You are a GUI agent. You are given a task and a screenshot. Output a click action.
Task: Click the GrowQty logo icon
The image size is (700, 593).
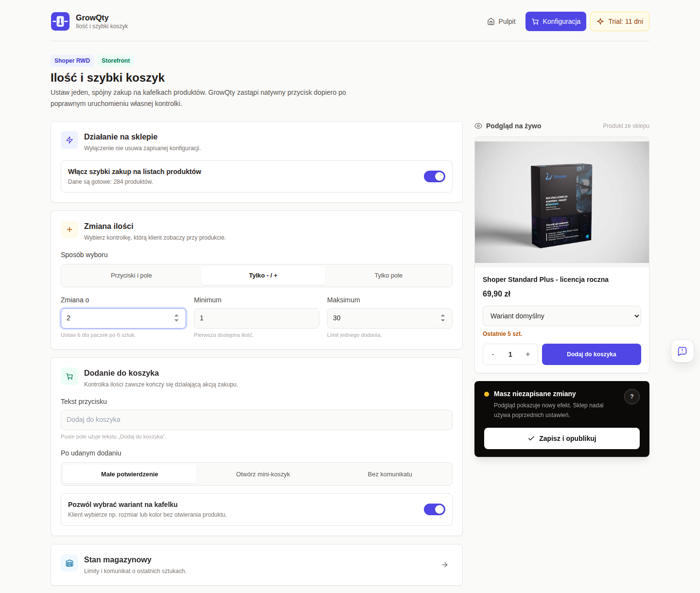(60, 21)
